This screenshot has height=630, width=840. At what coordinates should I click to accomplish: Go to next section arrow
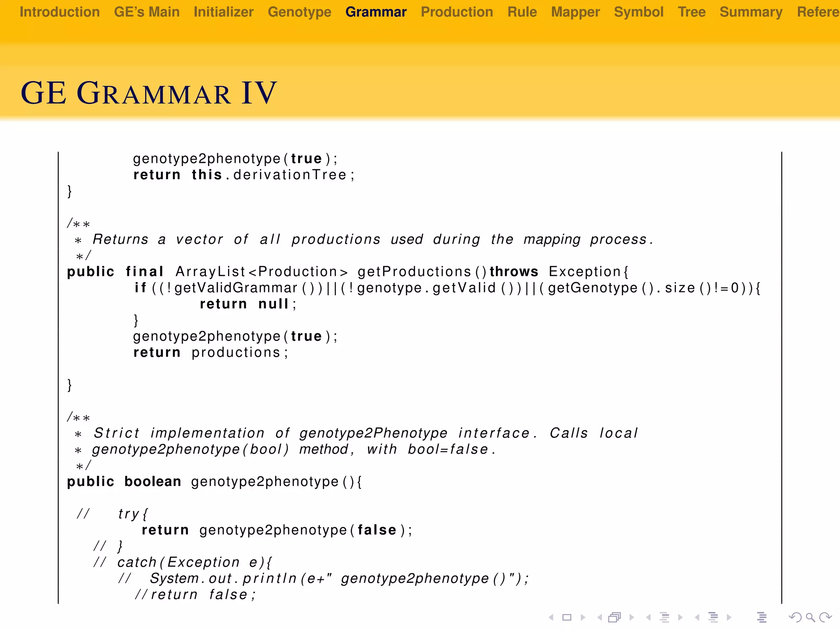(729, 617)
